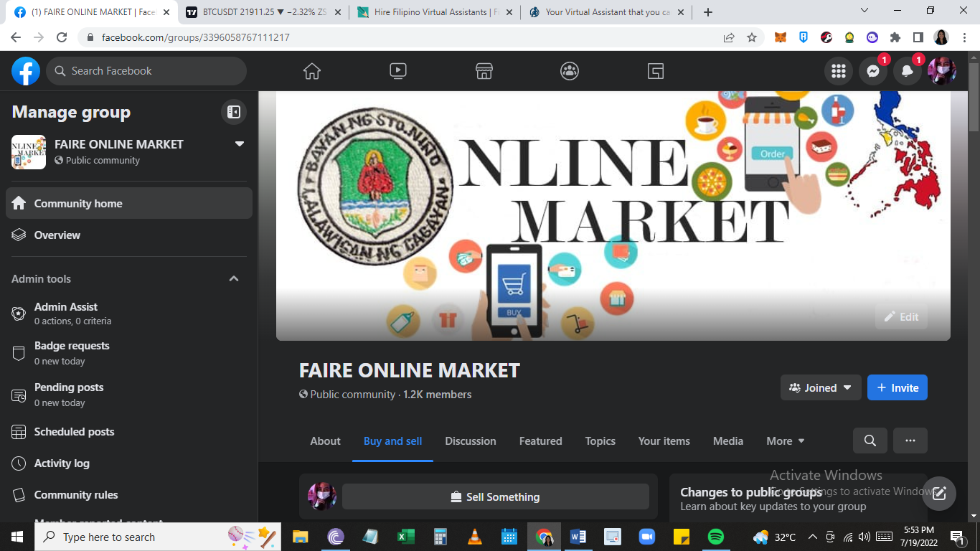Open Messenger chats icon
980x551 pixels.
tap(873, 71)
